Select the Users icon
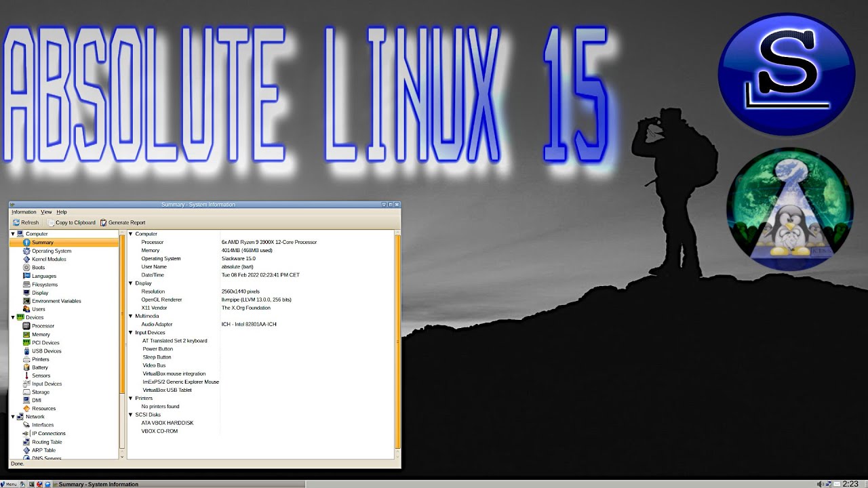This screenshot has width=868, height=488. [x=26, y=309]
